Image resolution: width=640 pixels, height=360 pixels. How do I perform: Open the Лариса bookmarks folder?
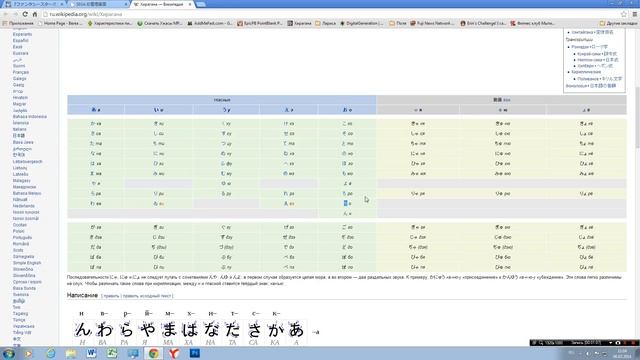click(325, 23)
